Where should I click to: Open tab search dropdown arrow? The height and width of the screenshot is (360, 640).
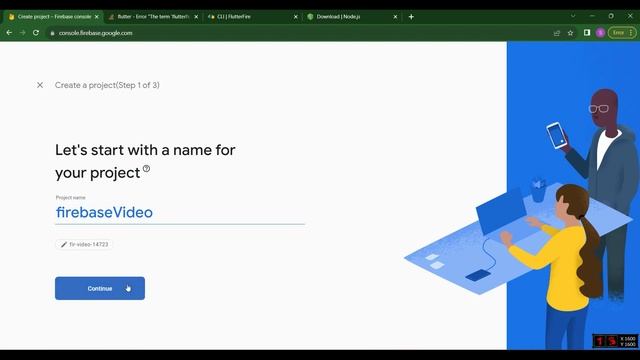pyautogui.click(x=573, y=16)
